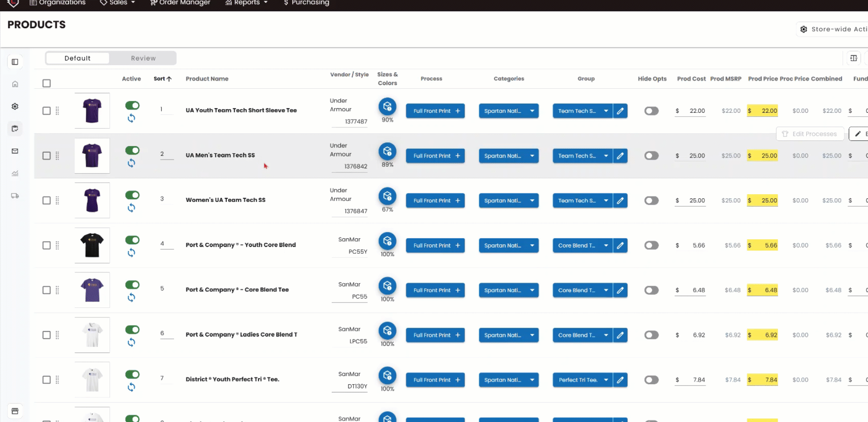Click drag handle for Port & Company Core Blend Tee
This screenshot has width=868, height=422.
pyautogui.click(x=57, y=290)
